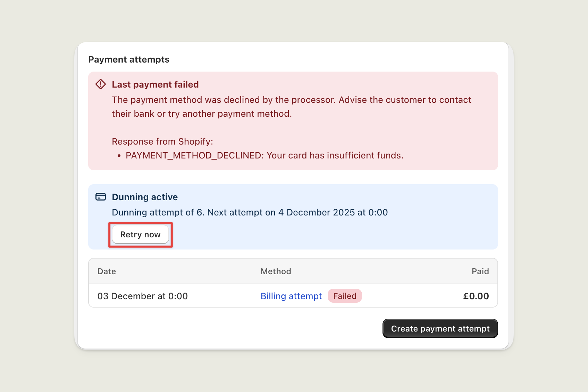Click the PAYMENT_METHOD_DECLINED error message
The image size is (588, 392).
coord(264,155)
